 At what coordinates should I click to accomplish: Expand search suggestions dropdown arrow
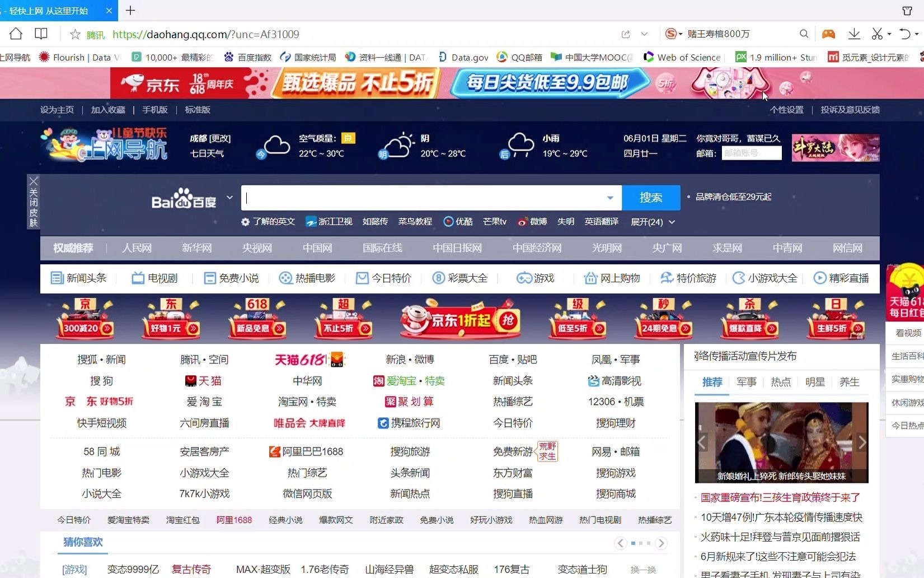[610, 198]
